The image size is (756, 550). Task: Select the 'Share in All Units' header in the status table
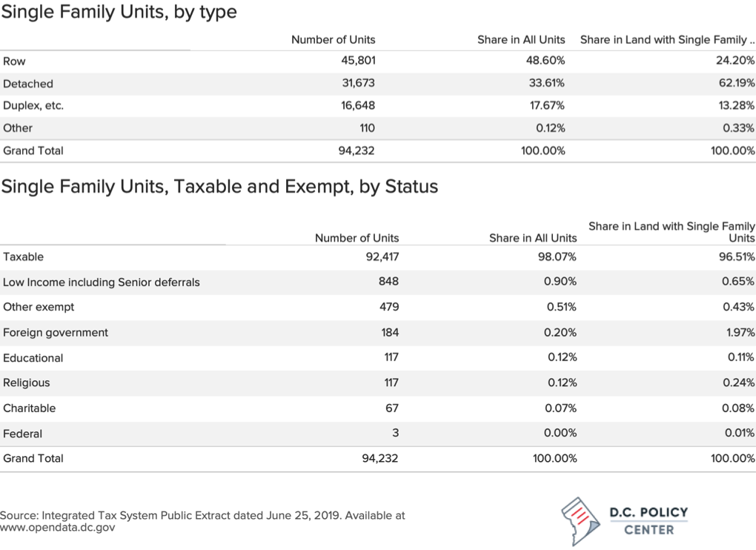click(x=533, y=238)
